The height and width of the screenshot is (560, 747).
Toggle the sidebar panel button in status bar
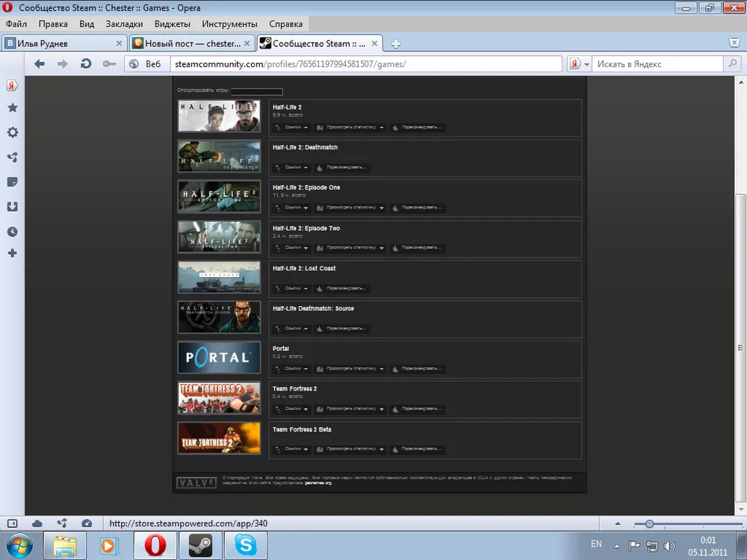tap(13, 524)
